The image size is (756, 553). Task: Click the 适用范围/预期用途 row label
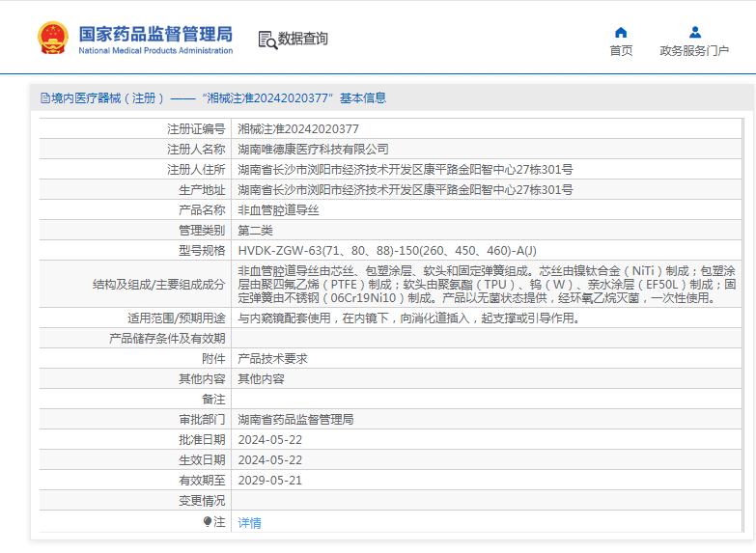177,318
